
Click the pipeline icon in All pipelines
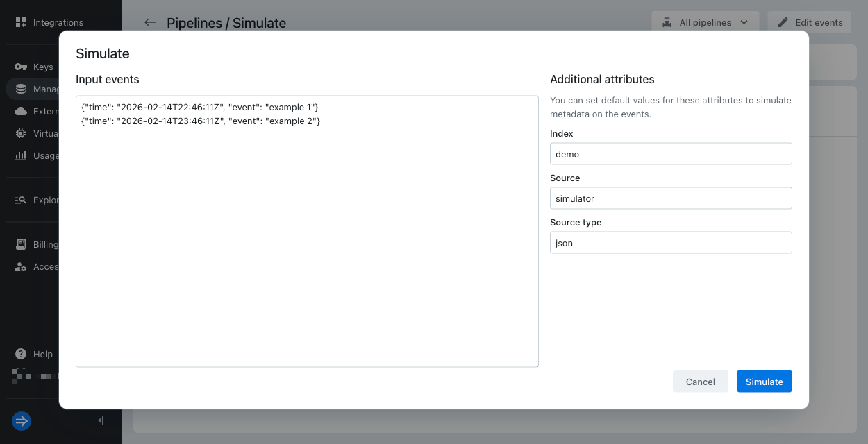coord(667,22)
